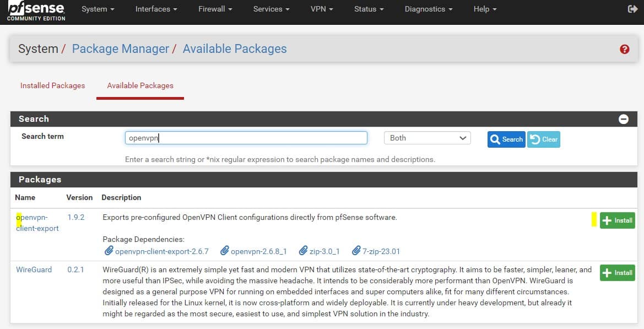Viewport: 644px width, 329px height.
Task: Click the Available Packages breadcrumb link
Action: click(235, 49)
